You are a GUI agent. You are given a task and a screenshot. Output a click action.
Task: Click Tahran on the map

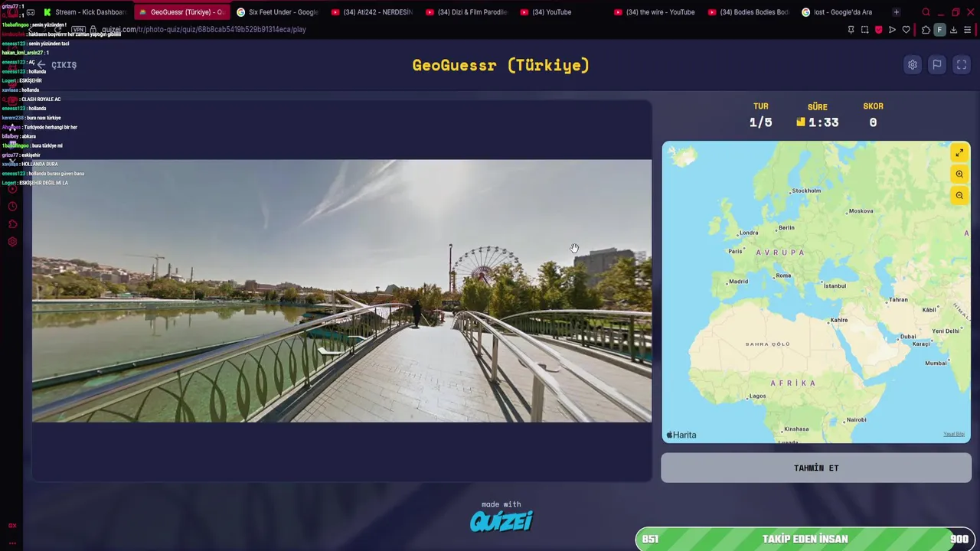click(x=898, y=300)
